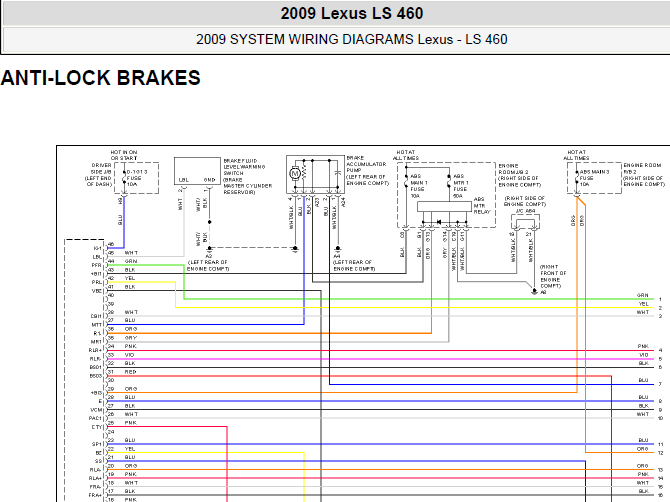Click the PAC1 pin label
The width and height of the screenshot is (670, 502).
(x=96, y=418)
